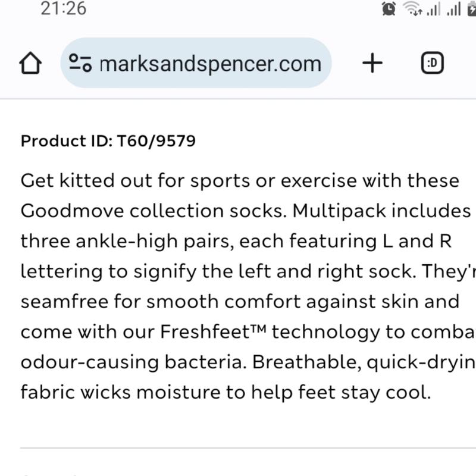Open the tab switcher showing :D
Viewport: 476px width, 476px height.
(433, 63)
